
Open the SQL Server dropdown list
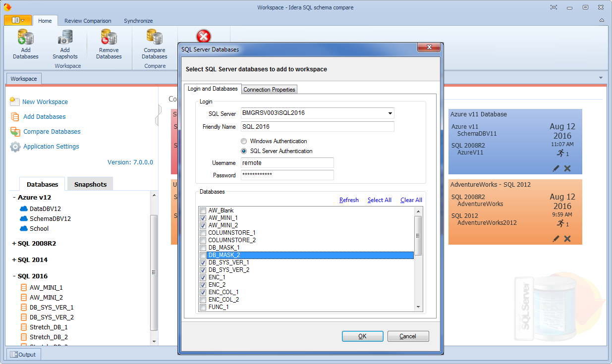click(x=390, y=113)
